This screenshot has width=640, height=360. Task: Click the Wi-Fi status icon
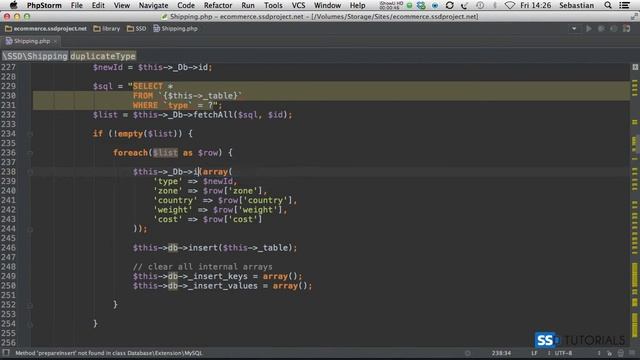tap(510, 5)
